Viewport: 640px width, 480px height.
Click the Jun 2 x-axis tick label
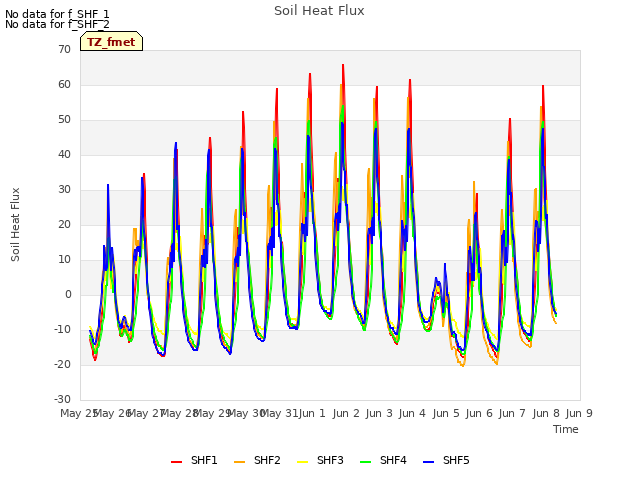point(346,413)
